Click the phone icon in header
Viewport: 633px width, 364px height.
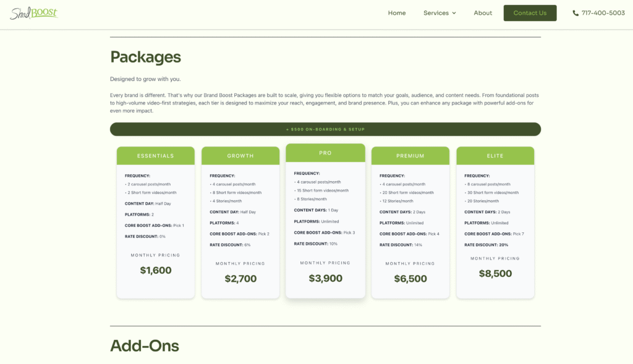tap(576, 13)
